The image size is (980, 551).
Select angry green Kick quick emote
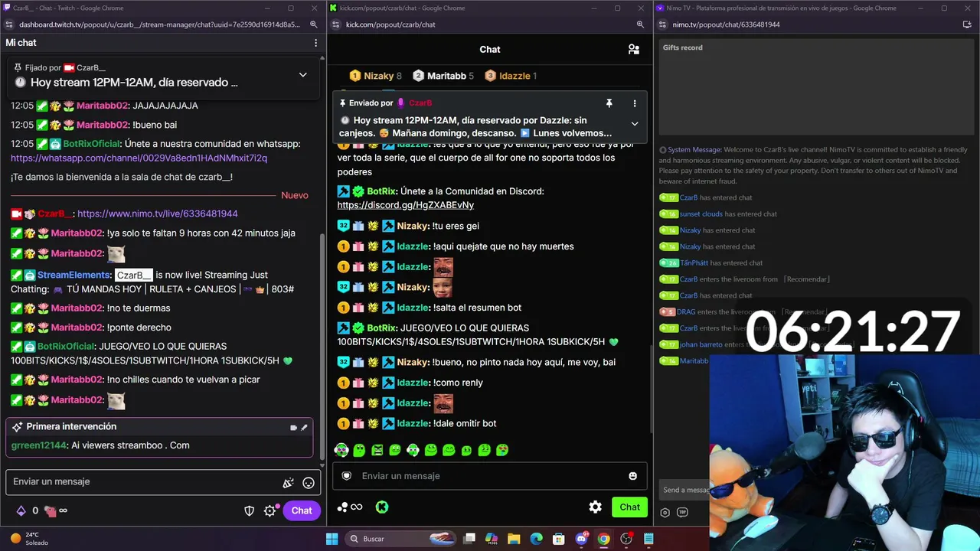[377, 450]
